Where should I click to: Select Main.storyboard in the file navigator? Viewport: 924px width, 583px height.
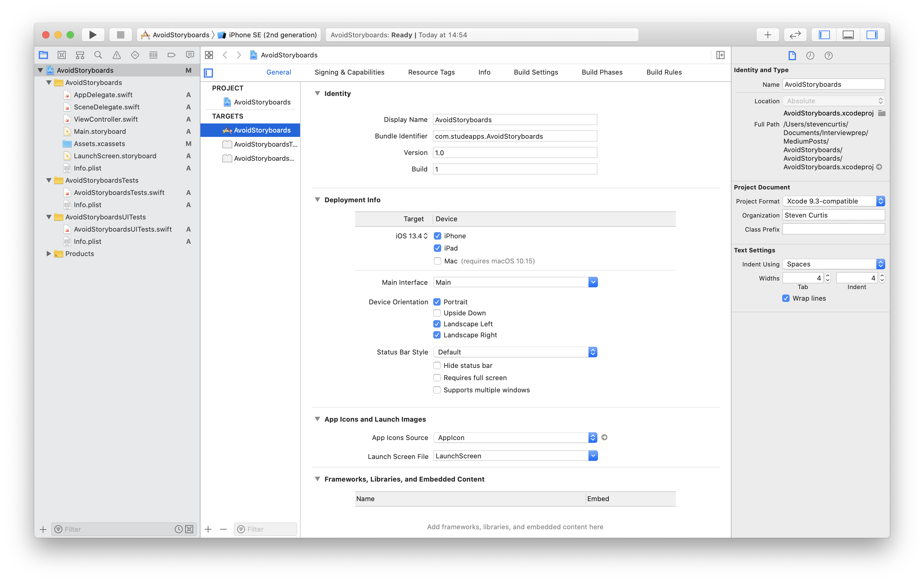100,132
